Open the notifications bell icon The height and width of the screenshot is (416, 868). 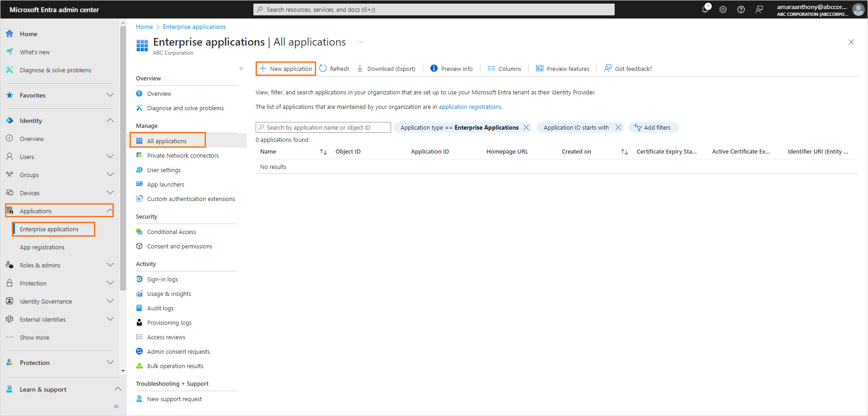[x=705, y=9]
